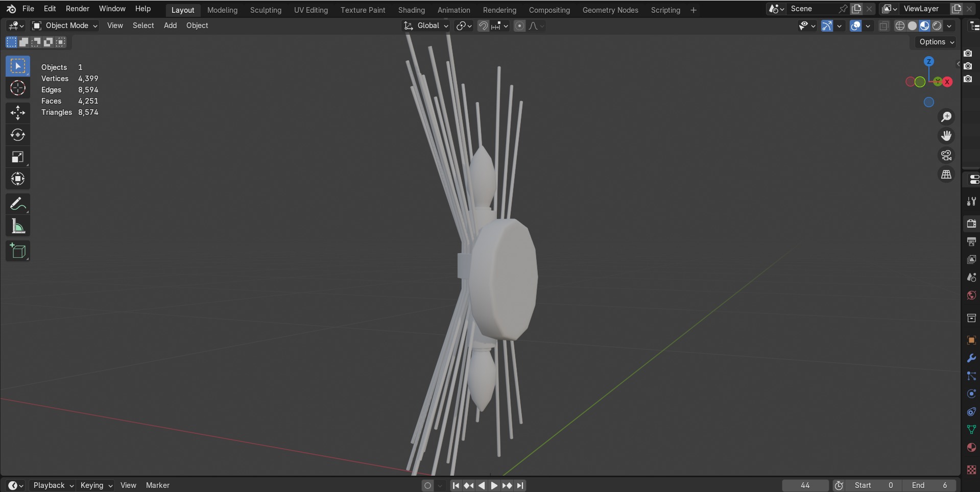Switch to the Shading workspace tab

[412, 10]
